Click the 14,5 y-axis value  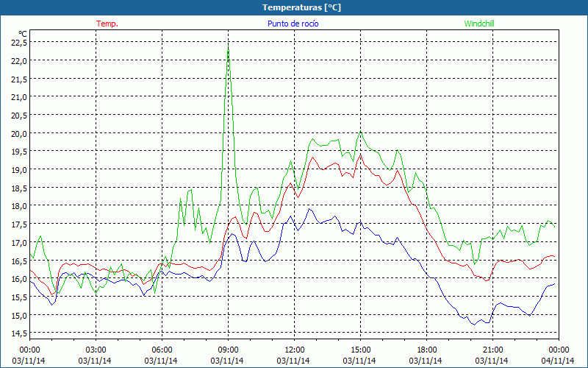click(19, 333)
